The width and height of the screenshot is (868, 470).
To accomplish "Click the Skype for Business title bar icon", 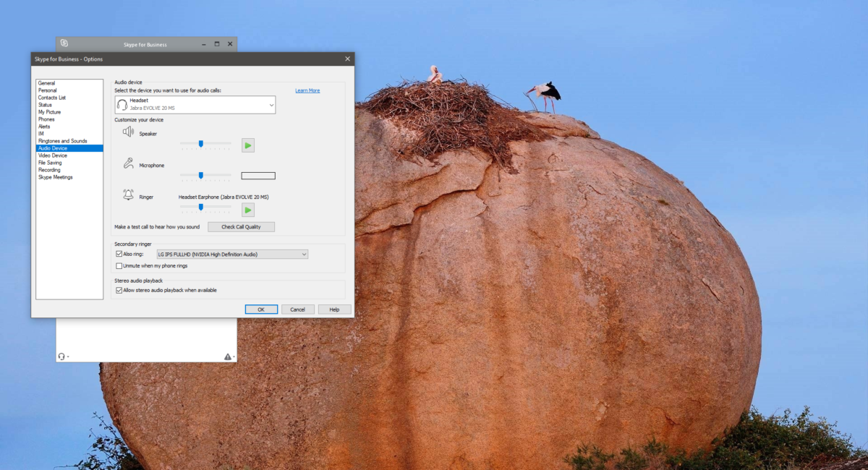I will click(x=64, y=43).
